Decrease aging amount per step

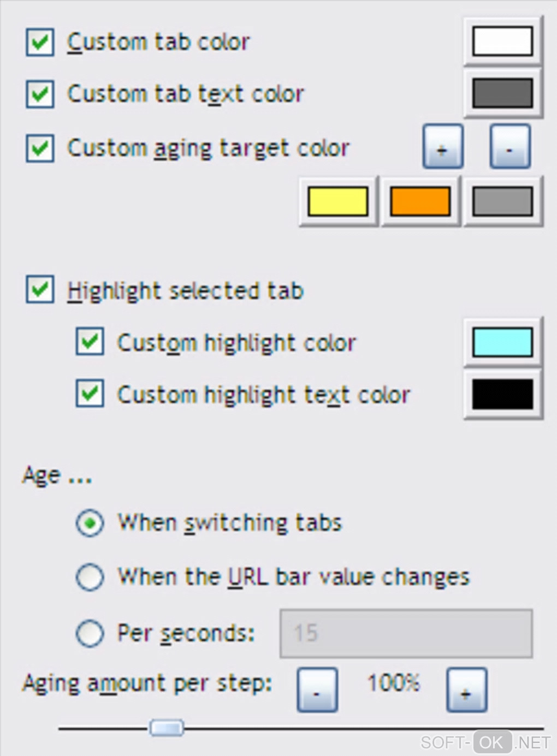click(317, 690)
